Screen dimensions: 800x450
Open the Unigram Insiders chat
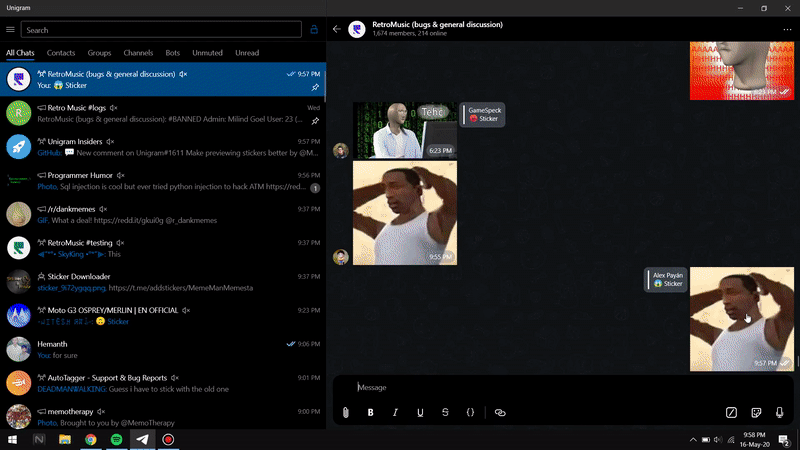pyautogui.click(x=163, y=147)
